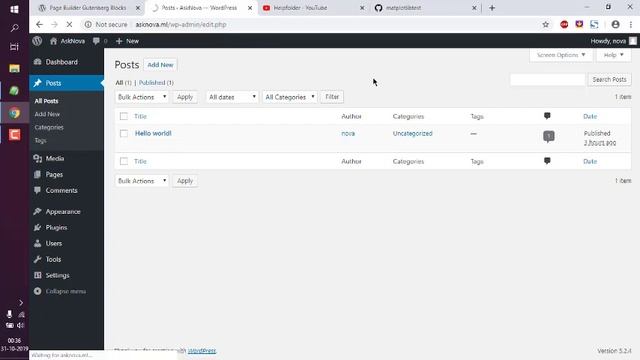Open Howdy, nova account menu

pos(613,41)
